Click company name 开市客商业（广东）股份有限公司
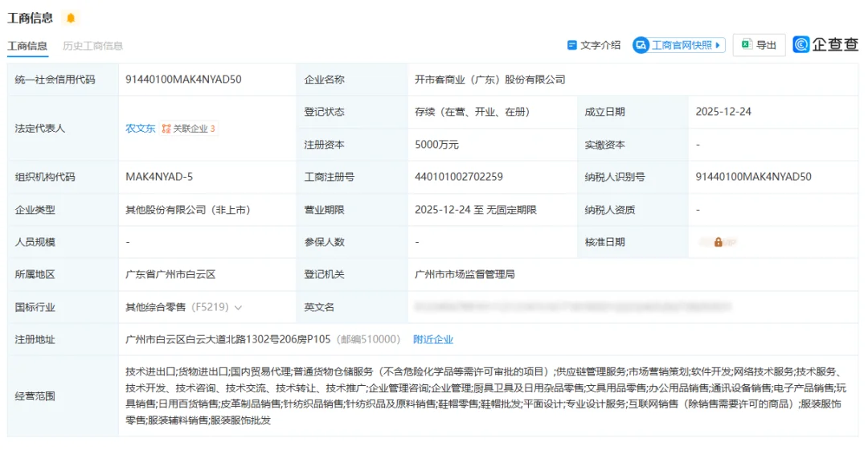 click(x=490, y=80)
